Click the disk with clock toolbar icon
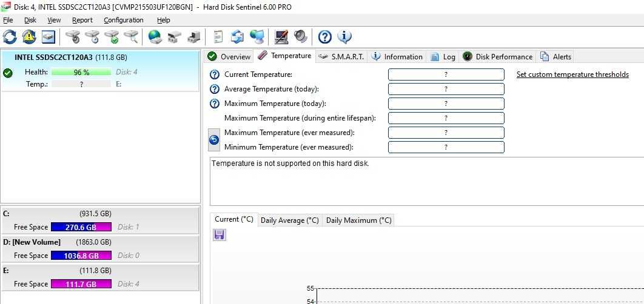The height and width of the screenshot is (304, 644). pos(92,37)
